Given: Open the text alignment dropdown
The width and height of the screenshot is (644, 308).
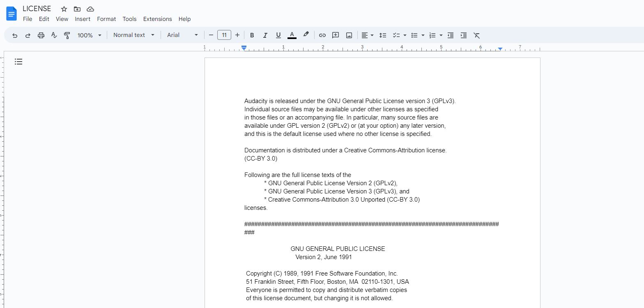Looking at the screenshot, I should pyautogui.click(x=368, y=35).
